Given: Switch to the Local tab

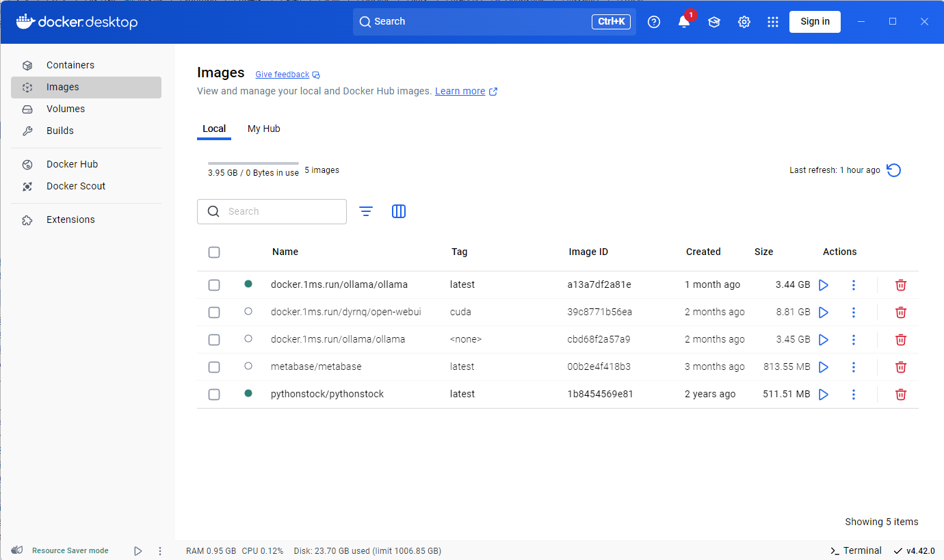Looking at the screenshot, I should tap(214, 129).
